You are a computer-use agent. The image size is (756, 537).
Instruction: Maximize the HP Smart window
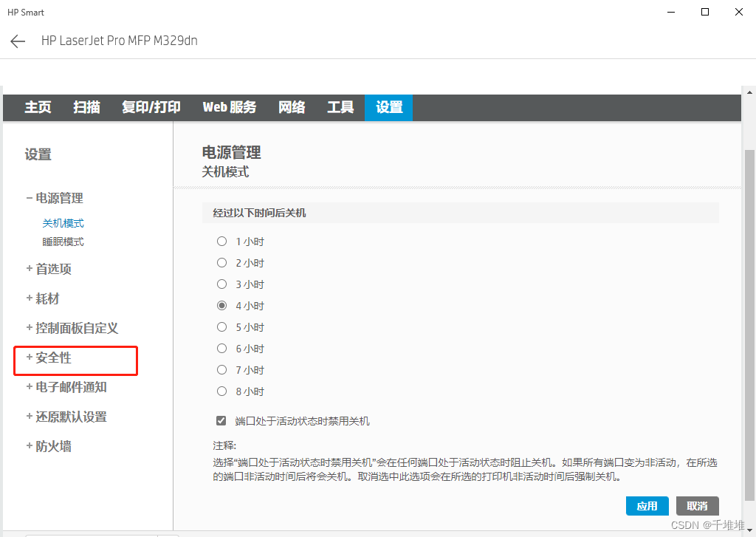[705, 12]
